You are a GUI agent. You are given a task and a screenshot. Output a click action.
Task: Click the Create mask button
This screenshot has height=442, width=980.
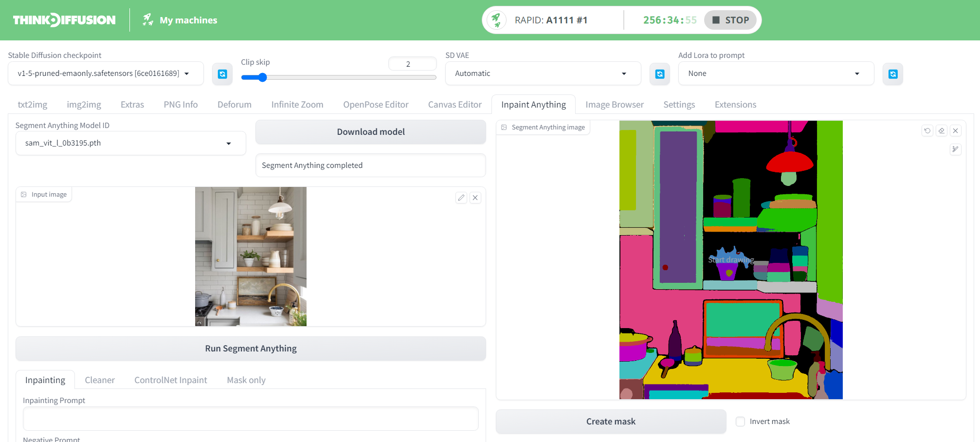pos(611,422)
